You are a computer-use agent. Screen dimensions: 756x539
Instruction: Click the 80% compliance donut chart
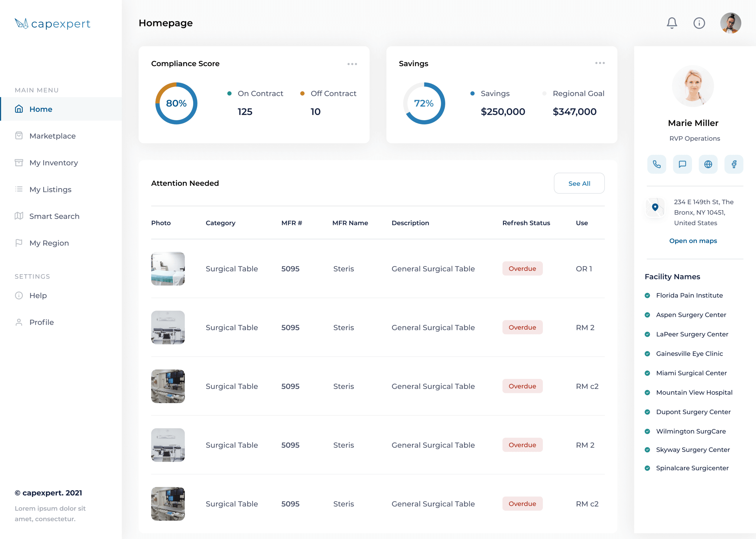(x=176, y=103)
